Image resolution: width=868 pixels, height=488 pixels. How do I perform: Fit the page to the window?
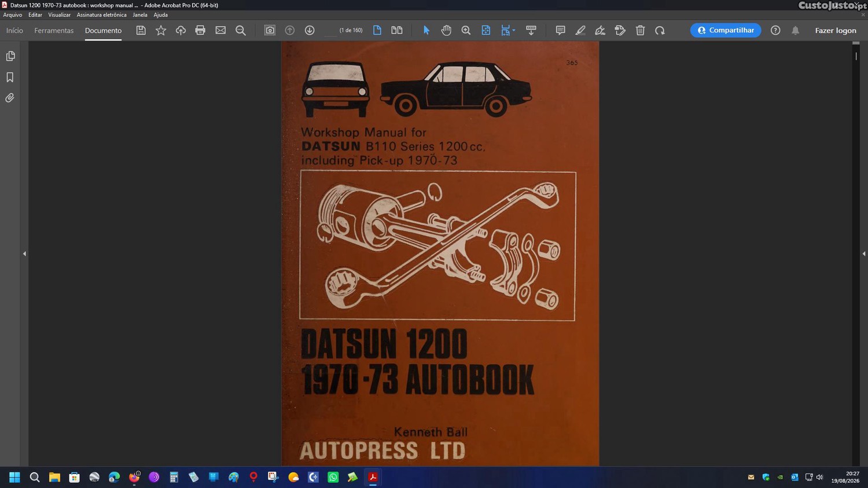[x=486, y=30]
